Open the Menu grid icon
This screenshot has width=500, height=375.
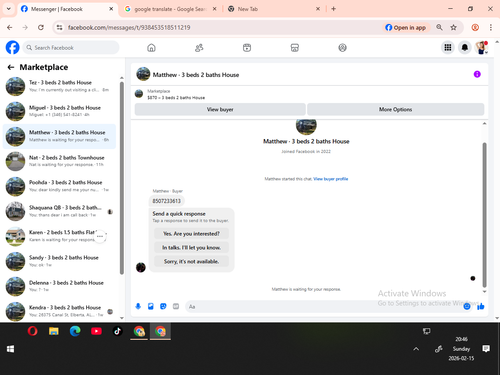pos(448,48)
